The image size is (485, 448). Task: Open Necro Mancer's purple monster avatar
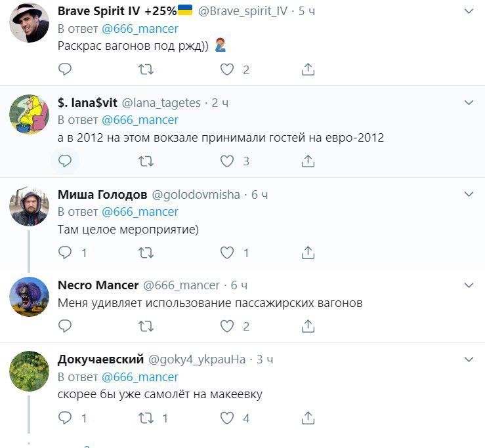coord(30,298)
